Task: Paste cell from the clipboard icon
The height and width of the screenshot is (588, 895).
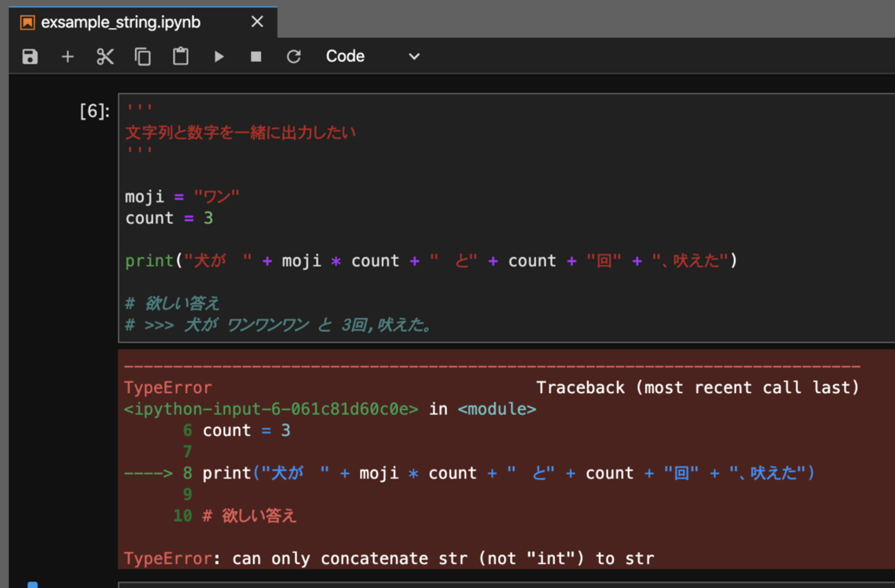Action: (x=180, y=56)
